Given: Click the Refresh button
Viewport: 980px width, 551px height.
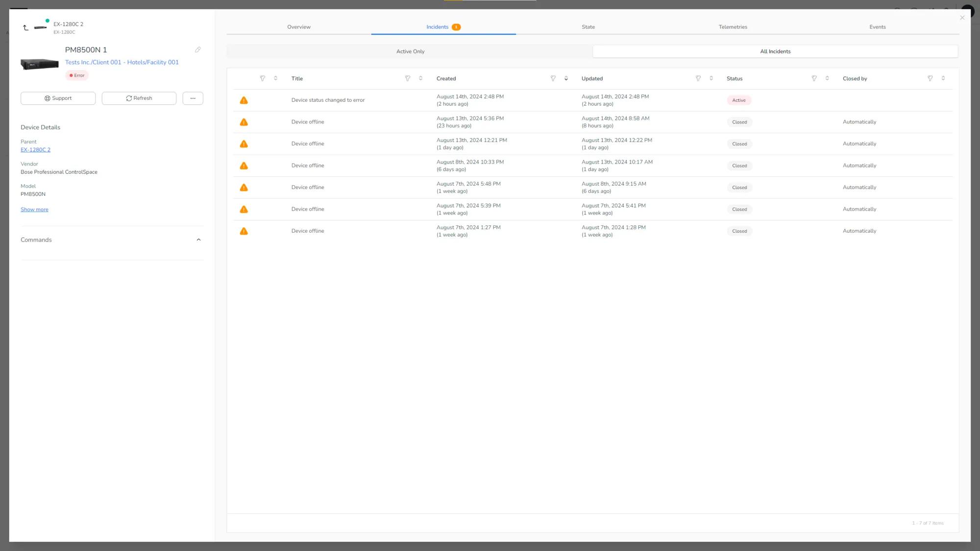Looking at the screenshot, I should tap(139, 98).
